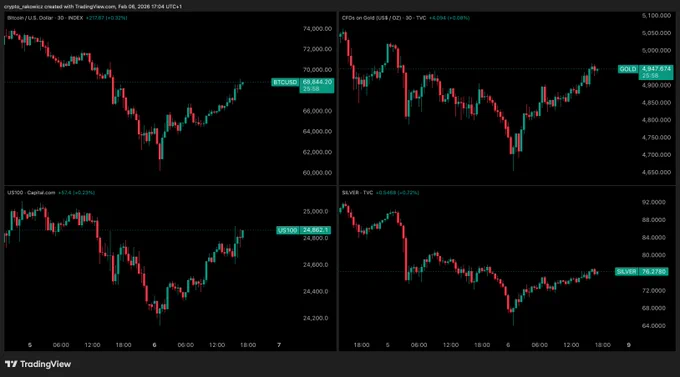Image resolution: width=680 pixels, height=377 pixels.
Task: Click the US100 symbol price tag
Action: tap(288, 230)
